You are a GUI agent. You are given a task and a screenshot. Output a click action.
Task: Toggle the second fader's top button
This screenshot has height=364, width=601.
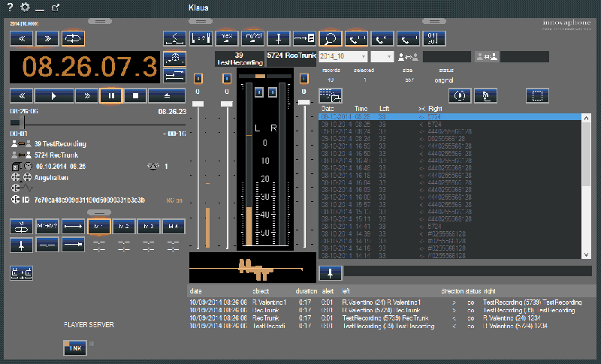(x=227, y=79)
